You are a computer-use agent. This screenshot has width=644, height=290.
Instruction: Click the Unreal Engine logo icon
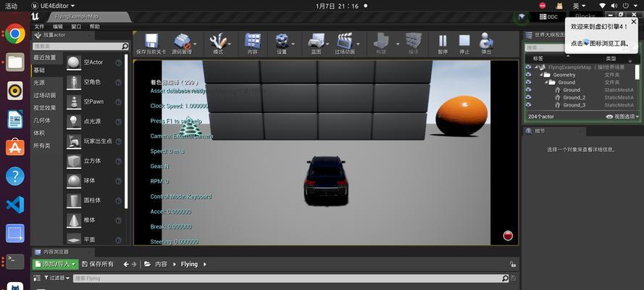point(36,17)
